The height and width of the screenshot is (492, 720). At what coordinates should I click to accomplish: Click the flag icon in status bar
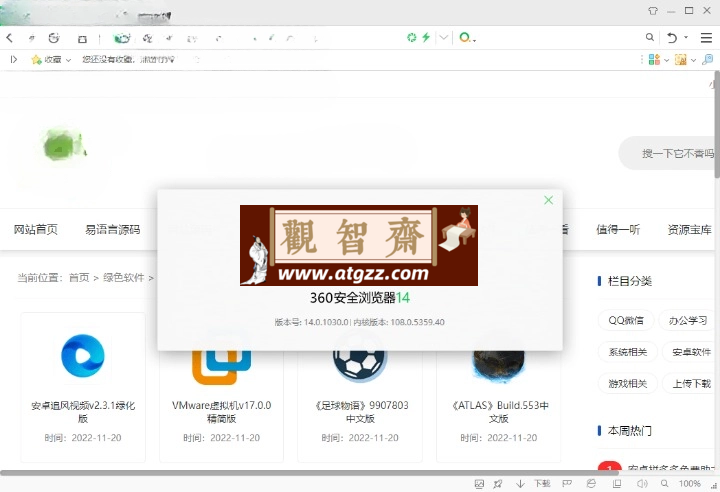click(567, 484)
